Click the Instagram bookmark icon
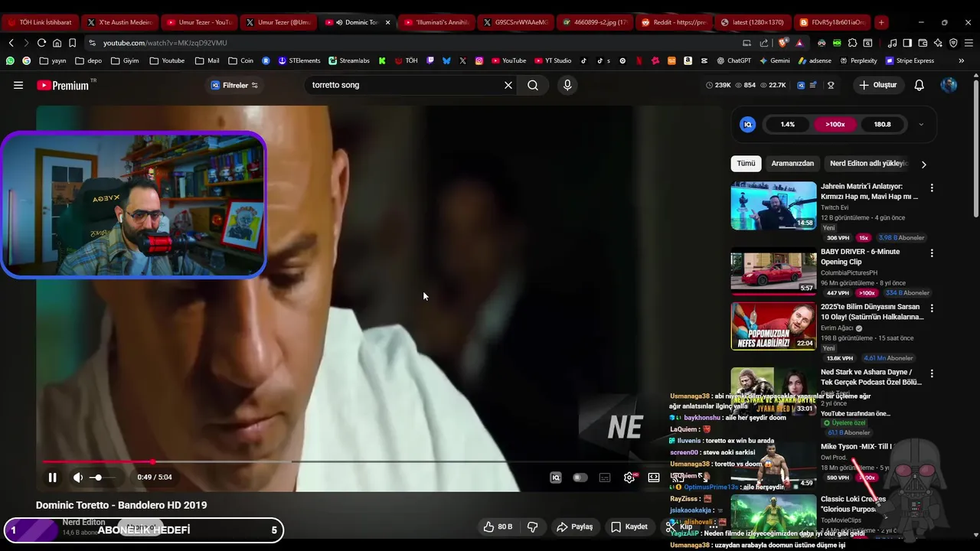 [479, 60]
